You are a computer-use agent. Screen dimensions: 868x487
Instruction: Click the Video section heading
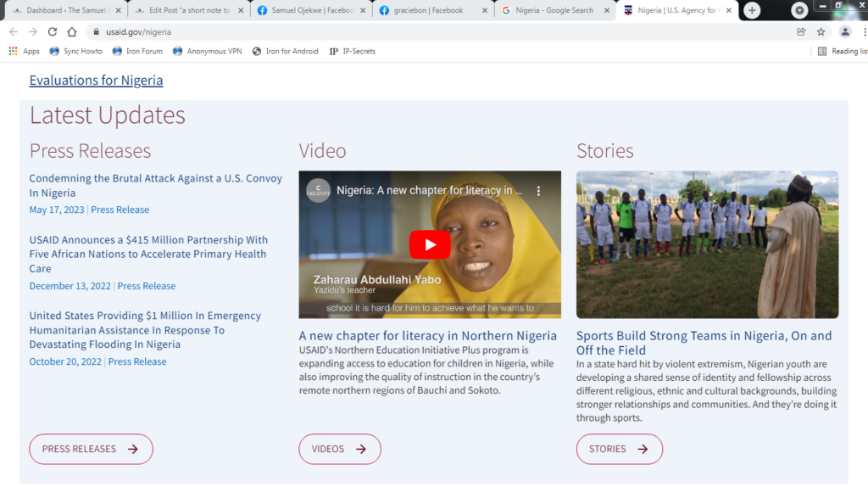pyautogui.click(x=323, y=151)
